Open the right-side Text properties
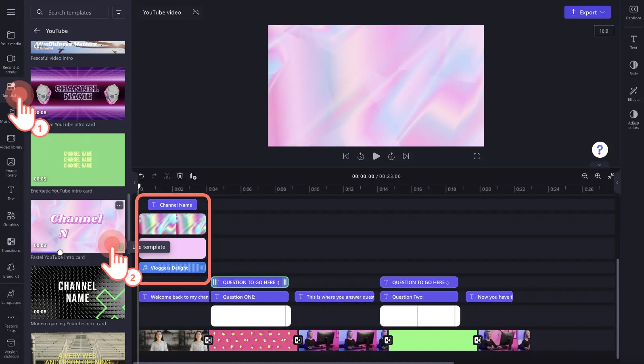644x364 pixels. [634, 42]
